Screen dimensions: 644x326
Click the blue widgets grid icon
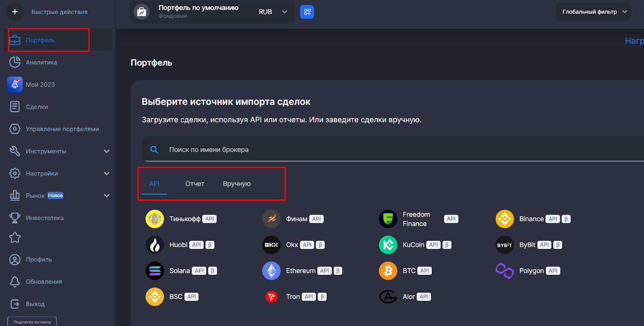pyautogui.click(x=307, y=12)
